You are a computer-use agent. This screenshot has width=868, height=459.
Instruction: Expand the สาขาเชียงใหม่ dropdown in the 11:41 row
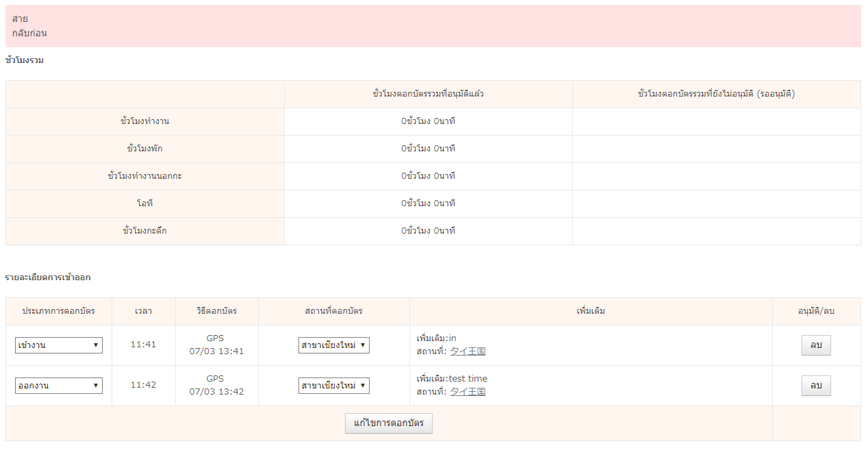pos(334,345)
